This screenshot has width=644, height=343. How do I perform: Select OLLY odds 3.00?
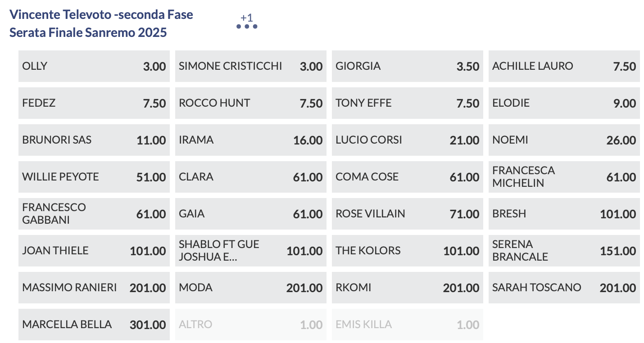[x=94, y=66]
